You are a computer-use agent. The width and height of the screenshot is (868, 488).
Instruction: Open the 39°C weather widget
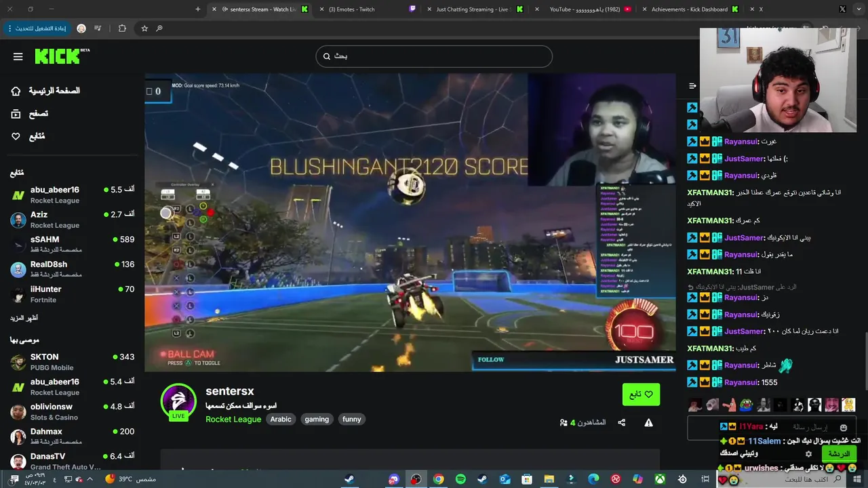130,479
